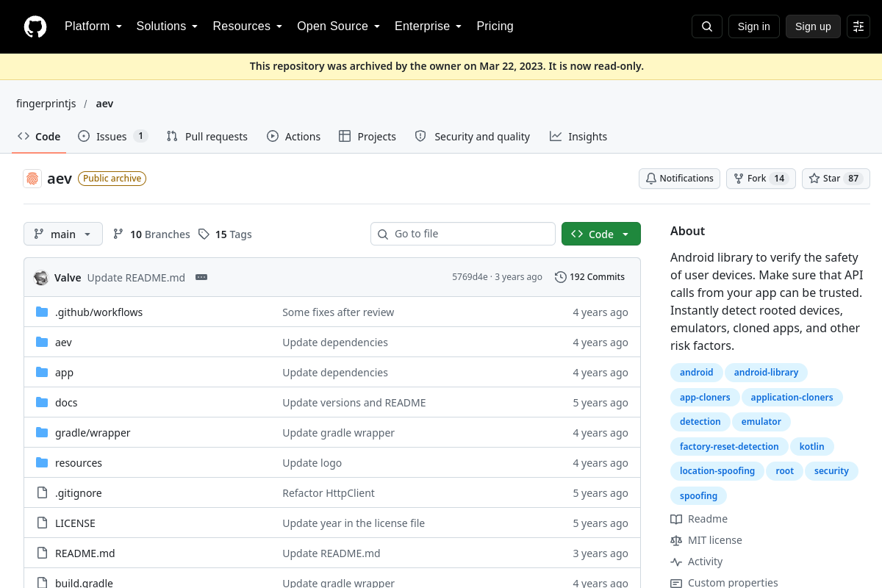Open the kotlin topic tag

(812, 446)
